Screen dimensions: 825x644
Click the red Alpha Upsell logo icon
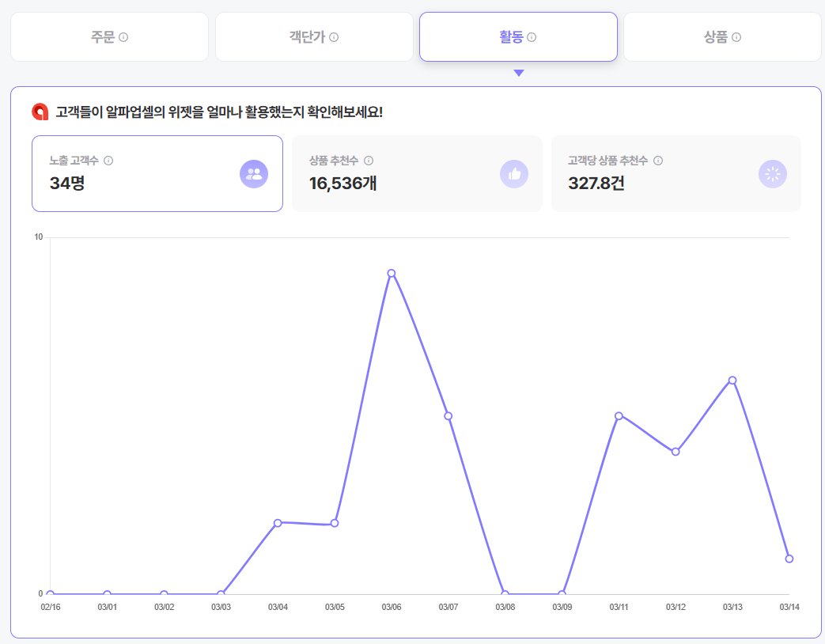coord(40,112)
